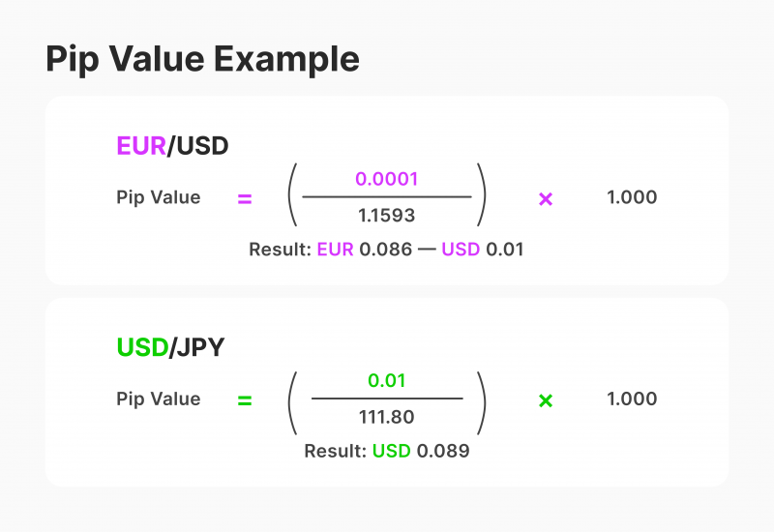Click the right parenthesis in EUR/USD formula
Image resolution: width=774 pixels, height=532 pixels.
click(x=481, y=198)
